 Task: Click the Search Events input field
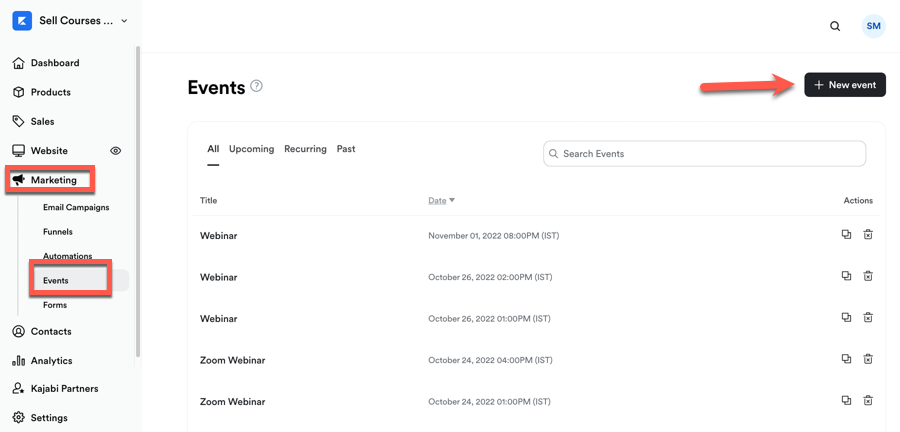pyautogui.click(x=705, y=154)
